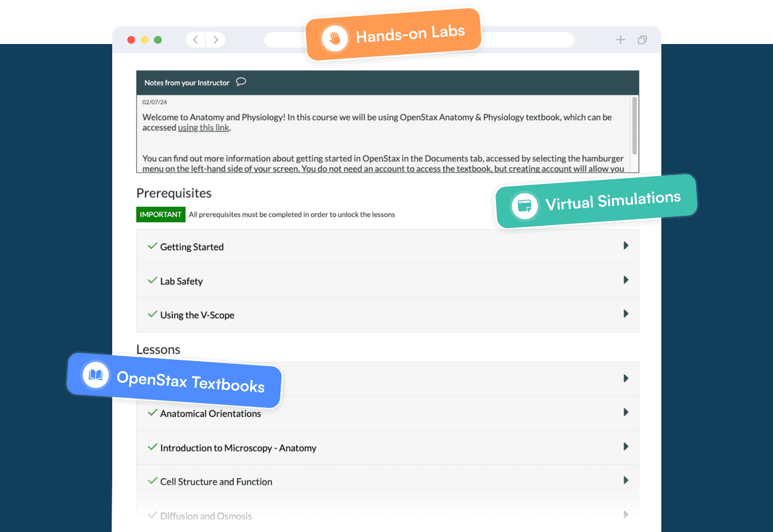Viewport: 773px width, 532px height.
Task: Click the hand icon on Hands-on Labs
Action: pos(335,39)
